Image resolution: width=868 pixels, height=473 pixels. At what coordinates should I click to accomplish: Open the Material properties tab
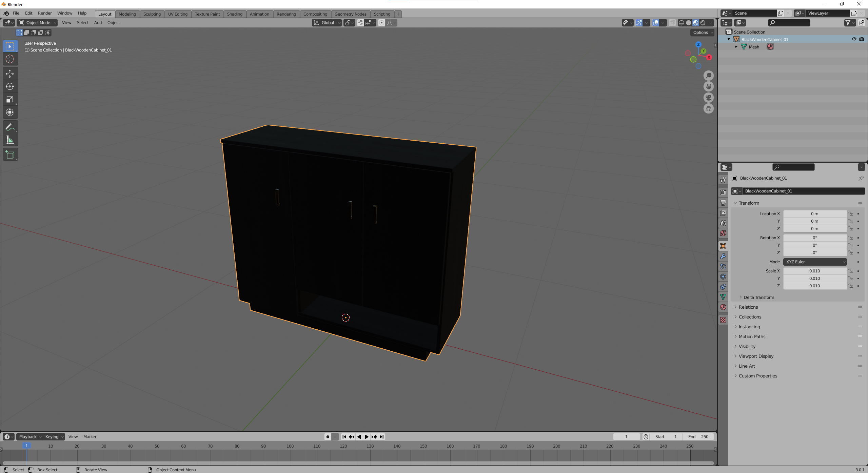pos(723,307)
